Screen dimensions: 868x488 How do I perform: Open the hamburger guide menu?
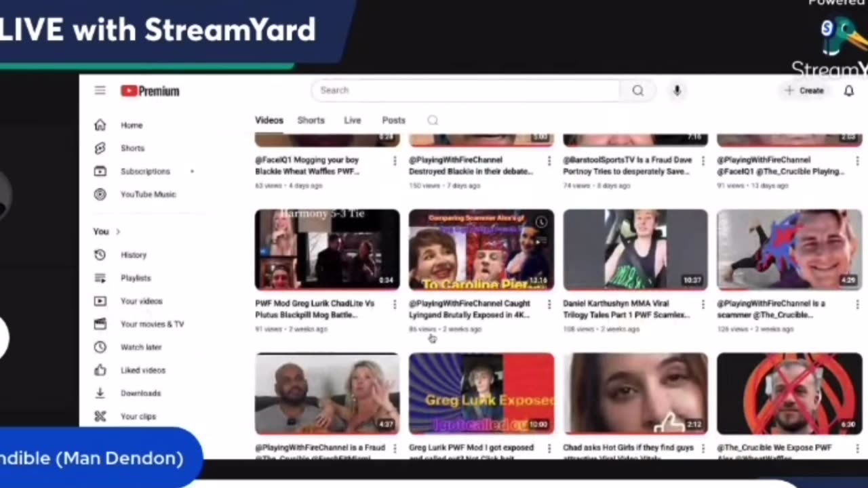point(100,90)
